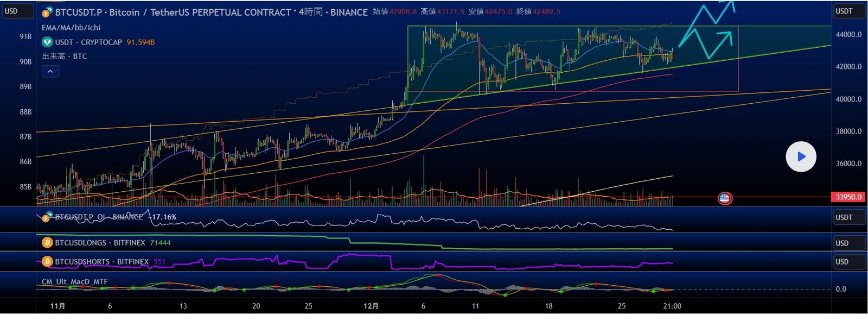
Task: Click the Bitcoin icon beside BTCUSDLONGS
Action: pyautogui.click(x=47, y=243)
